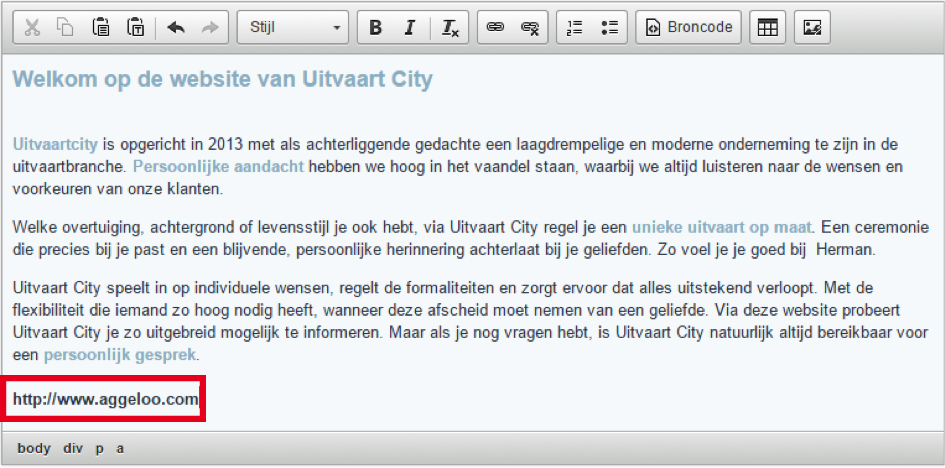Insert a numbered list

click(575, 28)
